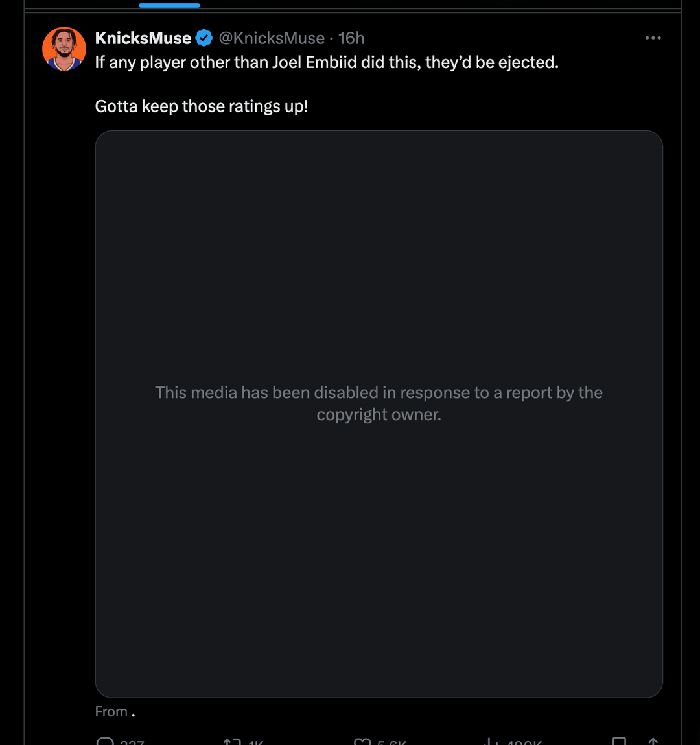Click the repost count next to arrows
Viewport: 700px width, 745px height.
point(257,742)
